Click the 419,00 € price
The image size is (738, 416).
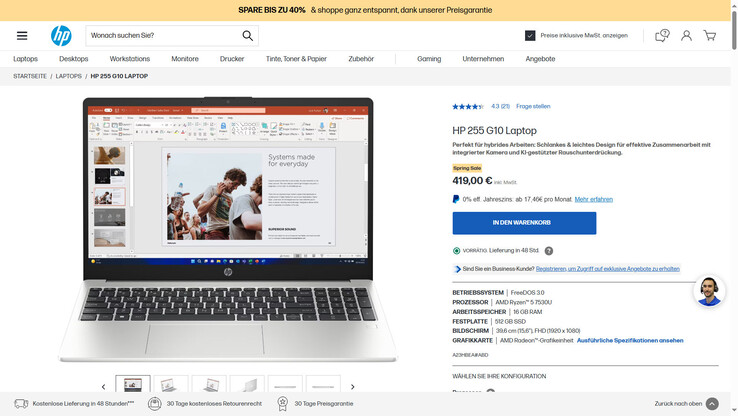click(472, 181)
